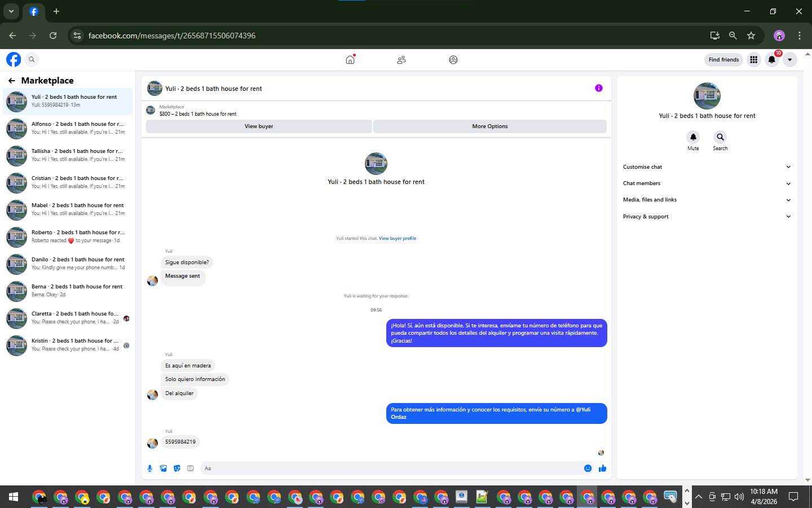Click the Mute bell icon
Screen dimensions: 812x508
(x=693, y=137)
